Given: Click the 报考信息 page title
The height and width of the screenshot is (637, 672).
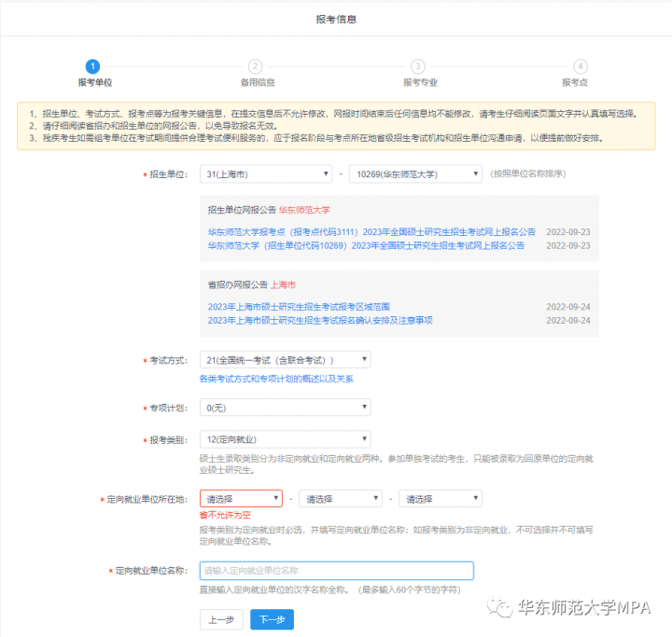Looking at the screenshot, I should [x=336, y=20].
